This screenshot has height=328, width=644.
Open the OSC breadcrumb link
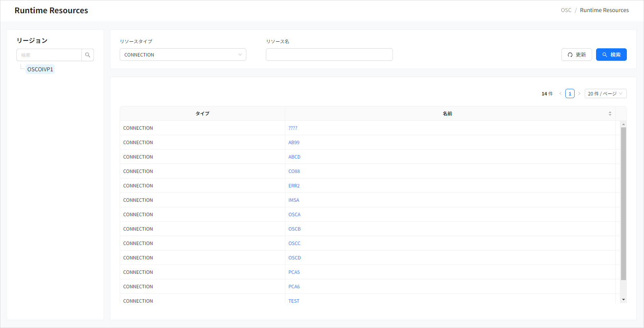pos(566,10)
